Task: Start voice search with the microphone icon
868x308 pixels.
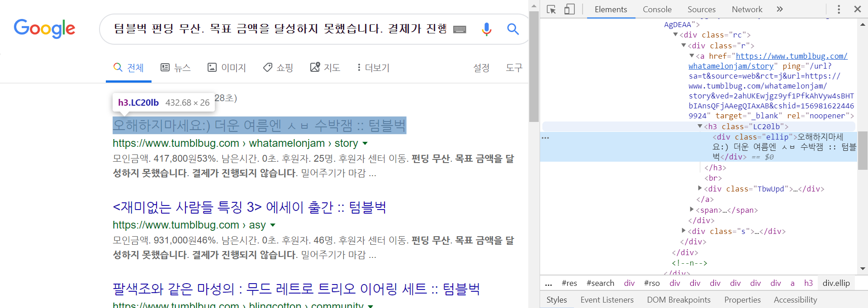Action: click(x=487, y=29)
